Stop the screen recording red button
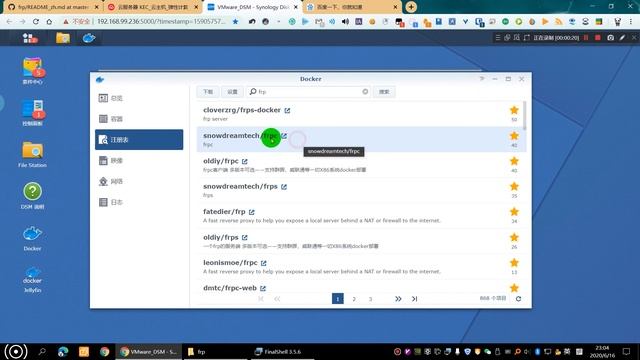 coord(598,38)
